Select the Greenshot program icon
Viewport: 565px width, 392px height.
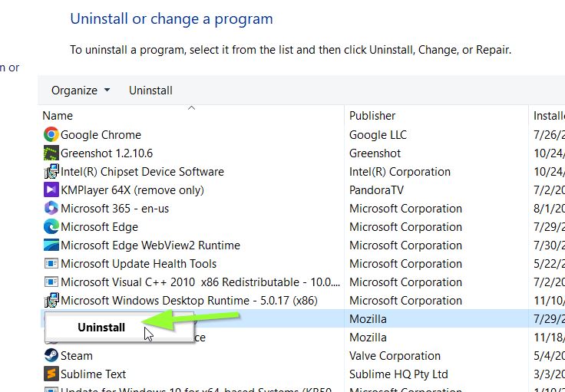point(51,153)
